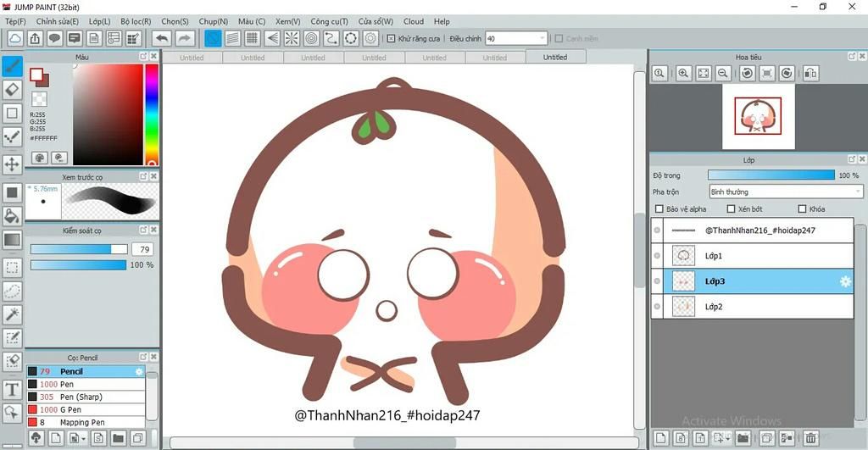Enable the Bảo vệ alpha checkbox
Image resolution: width=868 pixels, height=450 pixels.
click(659, 209)
